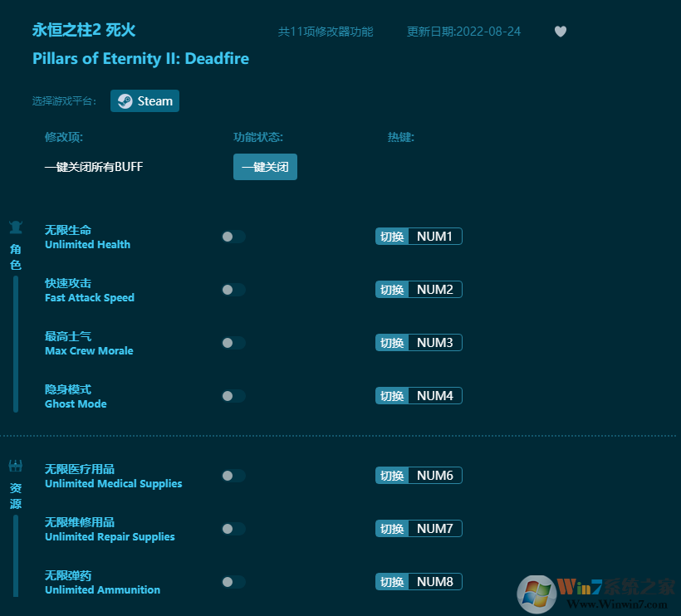Click the resources section icon
This screenshot has width=681, height=616.
point(16,466)
